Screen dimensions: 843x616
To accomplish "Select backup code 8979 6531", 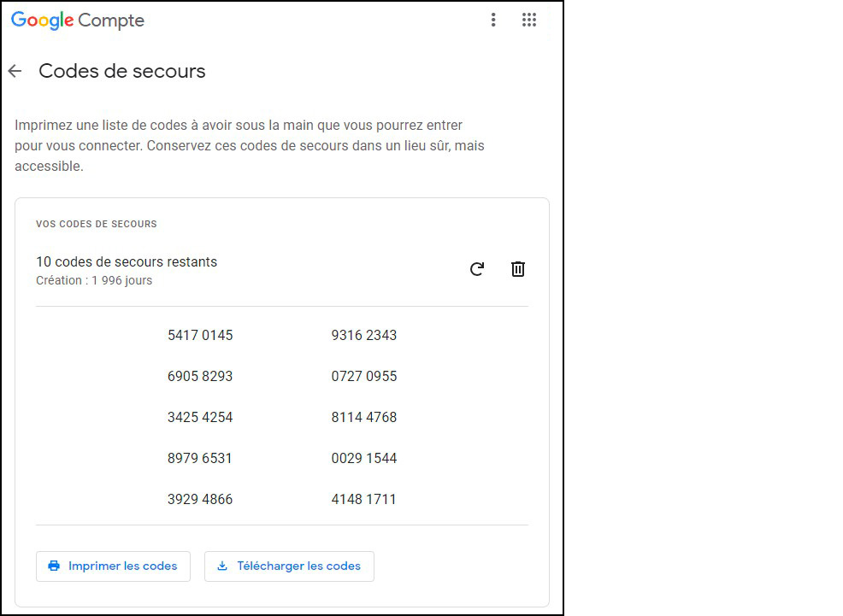I will point(200,458).
